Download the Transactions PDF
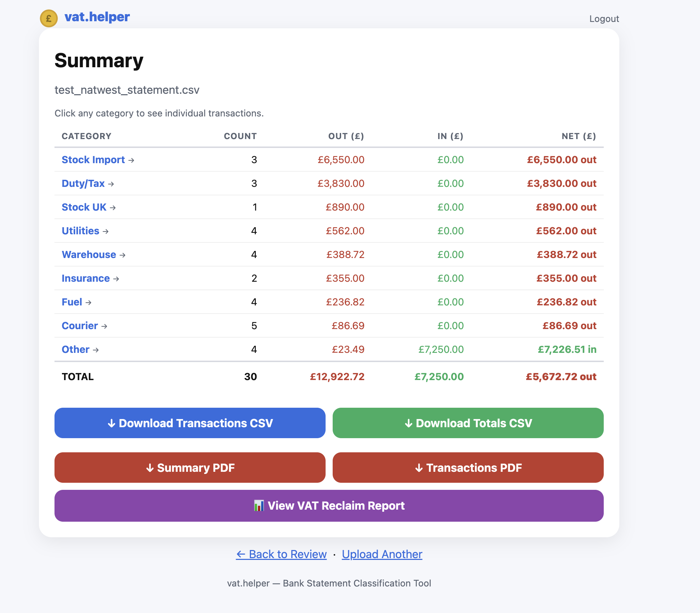Screen dimensions: 700x613 coord(468,468)
